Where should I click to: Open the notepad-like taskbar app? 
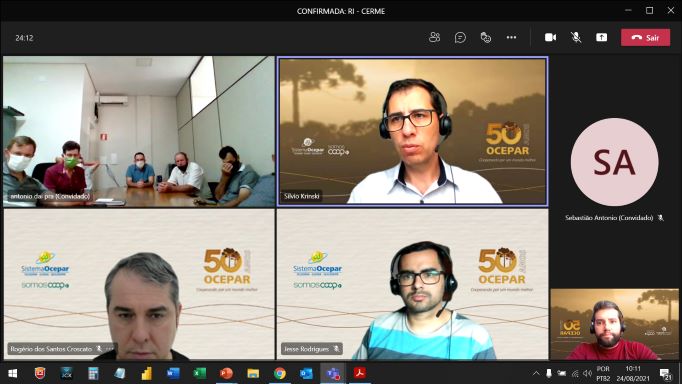[x=120, y=374]
